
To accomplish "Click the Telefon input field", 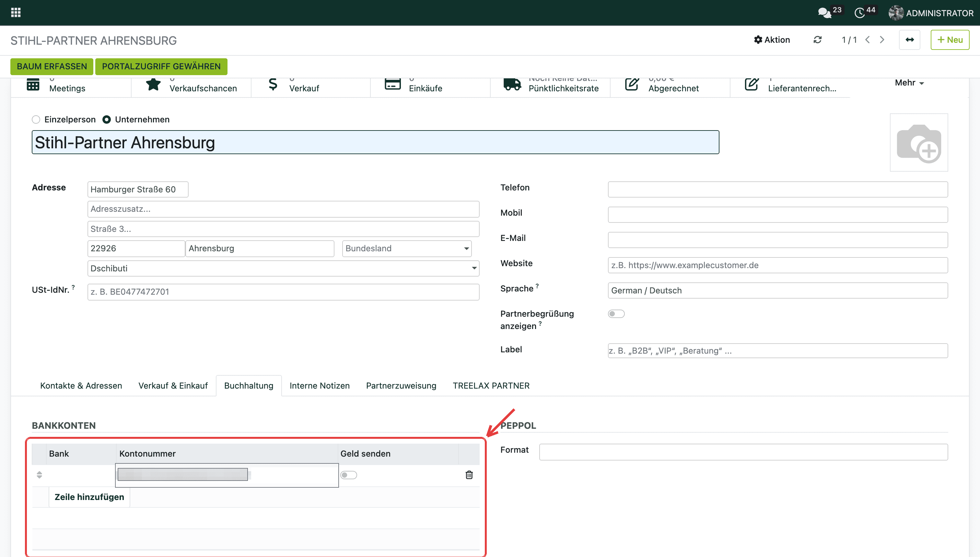I will [x=777, y=189].
